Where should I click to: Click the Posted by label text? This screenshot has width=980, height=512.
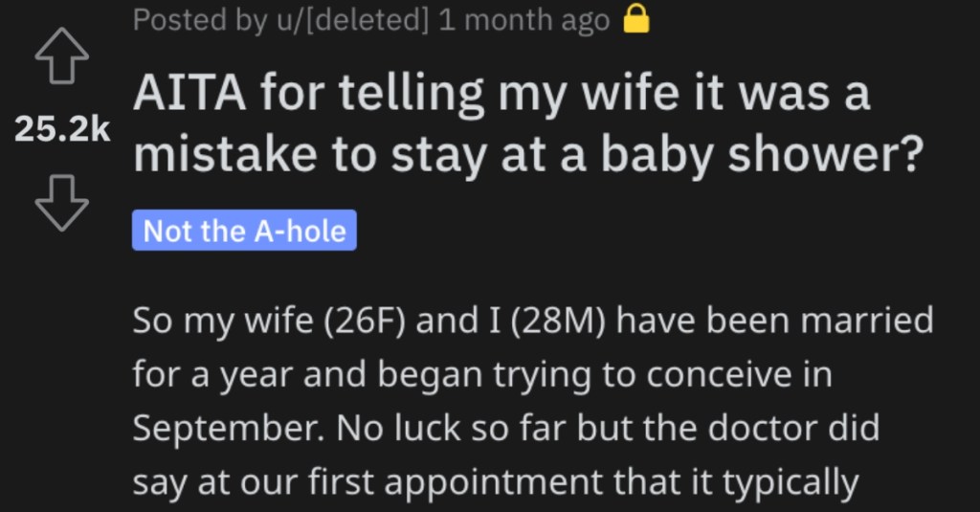pyautogui.click(x=201, y=21)
